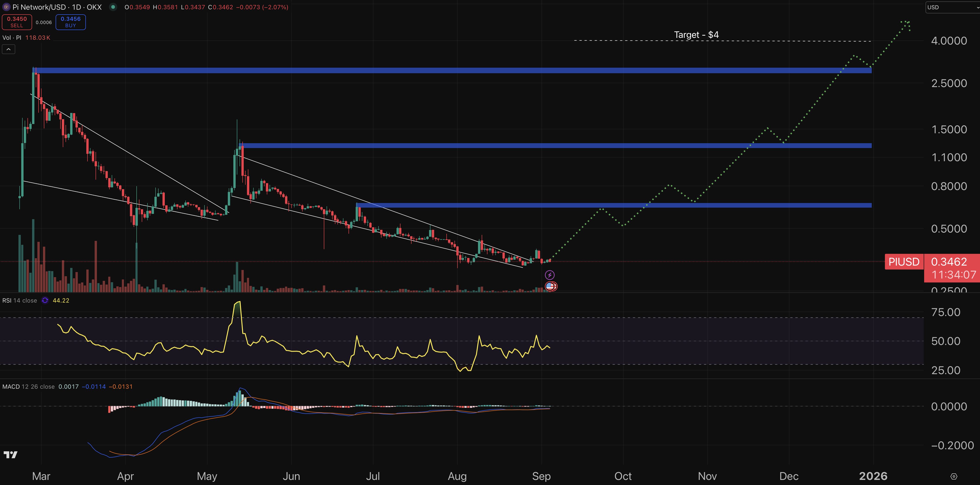Open chart settings via the hexagon icon bottom right

point(953,476)
